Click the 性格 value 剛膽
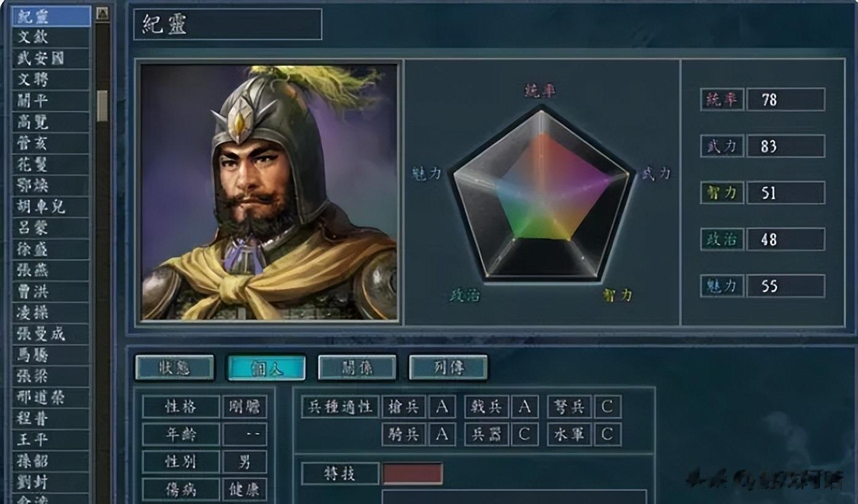Viewport: 858px width, 504px height. tap(245, 407)
